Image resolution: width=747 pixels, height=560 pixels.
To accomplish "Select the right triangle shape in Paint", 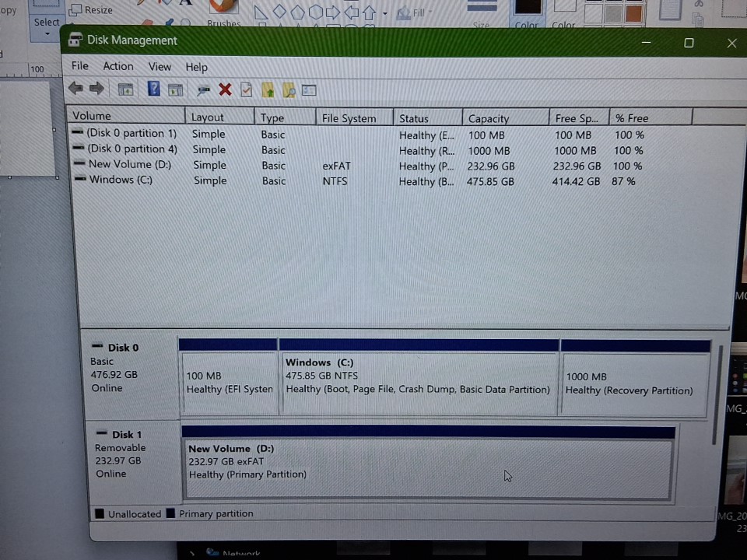I will click(x=261, y=12).
